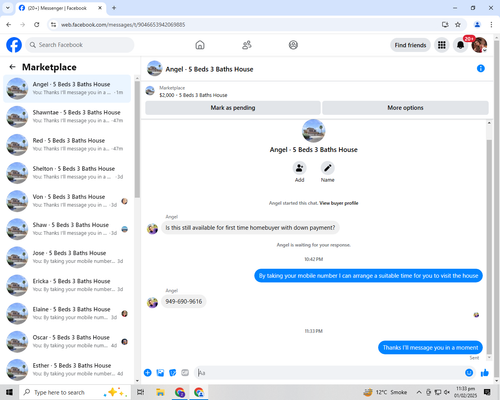Click the 'Is this still available' message

pos(250,228)
